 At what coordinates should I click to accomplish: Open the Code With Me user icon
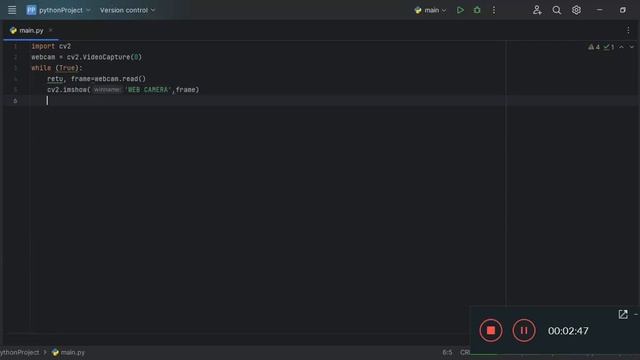[x=537, y=10]
